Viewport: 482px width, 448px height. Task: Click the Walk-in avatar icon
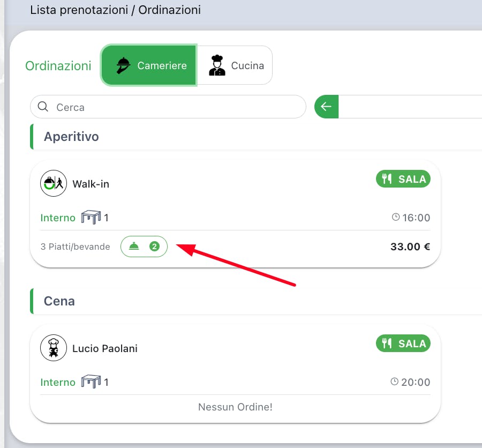click(x=54, y=183)
